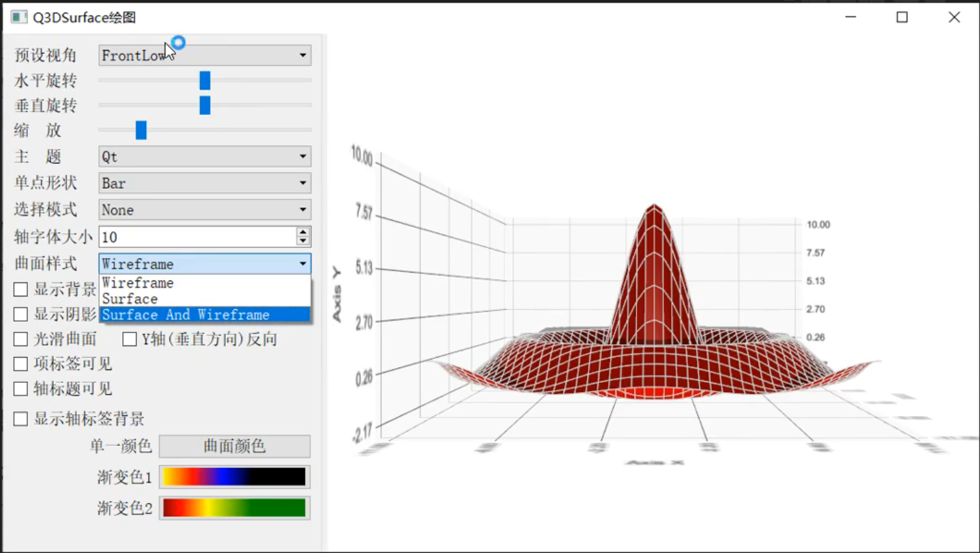Viewport: 980px width, 553px height.
Task: Click the 水平旋转 slider handle
Action: (205, 80)
